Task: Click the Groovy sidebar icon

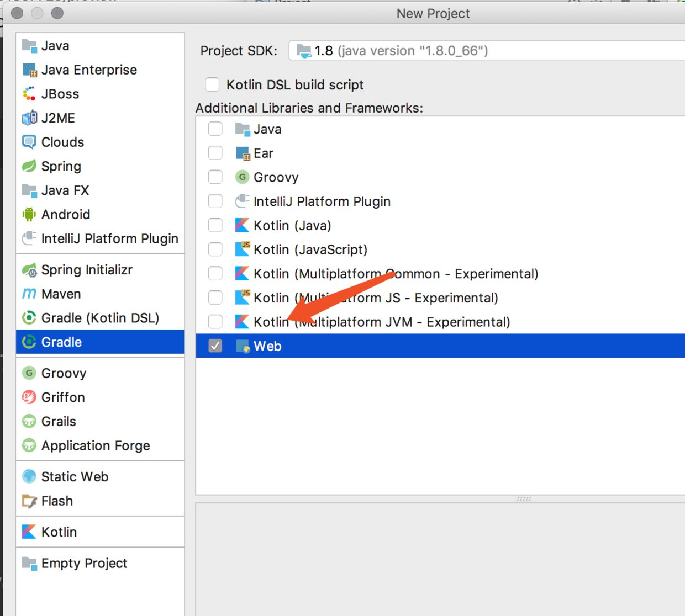Action: [29, 373]
